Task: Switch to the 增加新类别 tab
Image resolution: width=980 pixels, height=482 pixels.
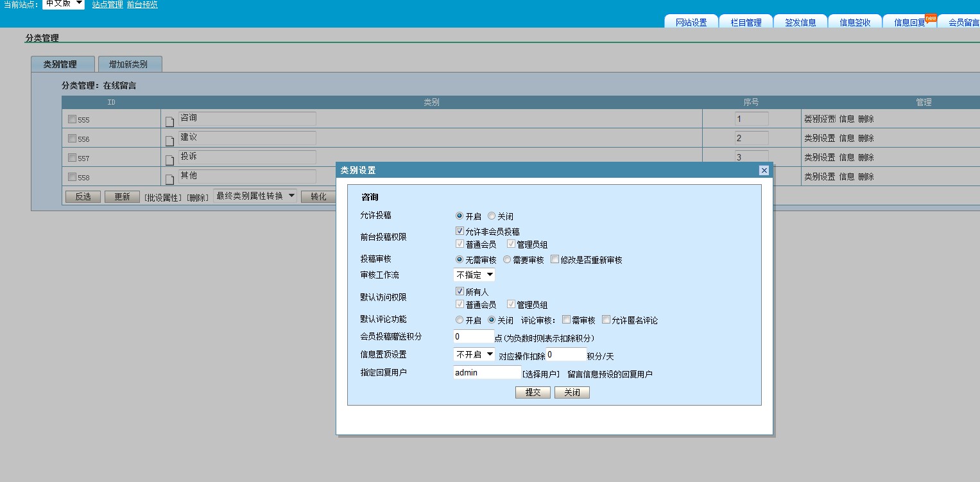Action: (128, 64)
